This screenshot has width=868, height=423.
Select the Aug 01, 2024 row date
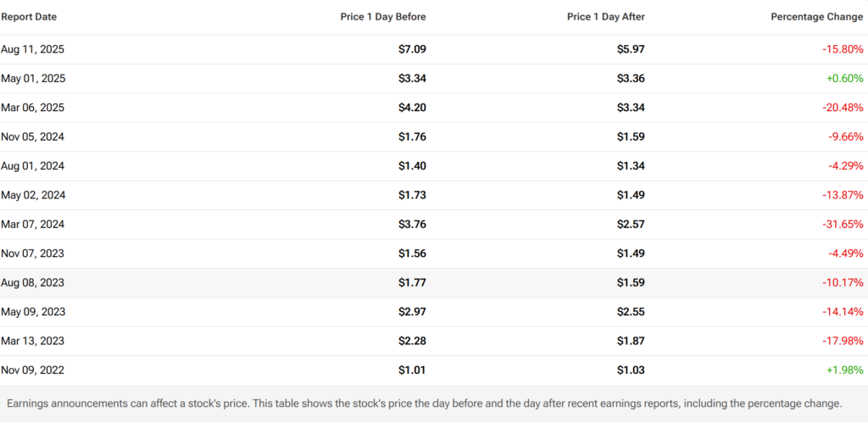click(32, 166)
